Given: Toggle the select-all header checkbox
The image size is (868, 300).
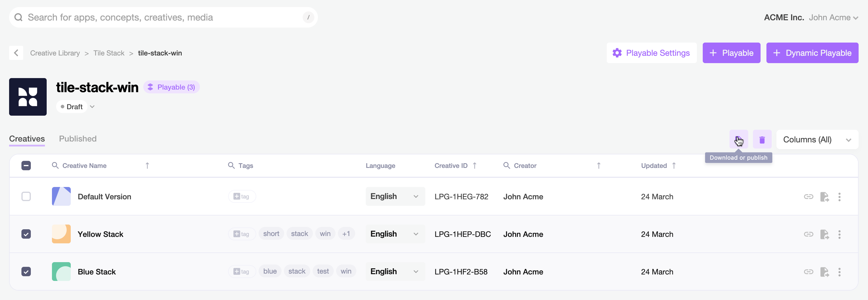Looking at the screenshot, I should [26, 166].
